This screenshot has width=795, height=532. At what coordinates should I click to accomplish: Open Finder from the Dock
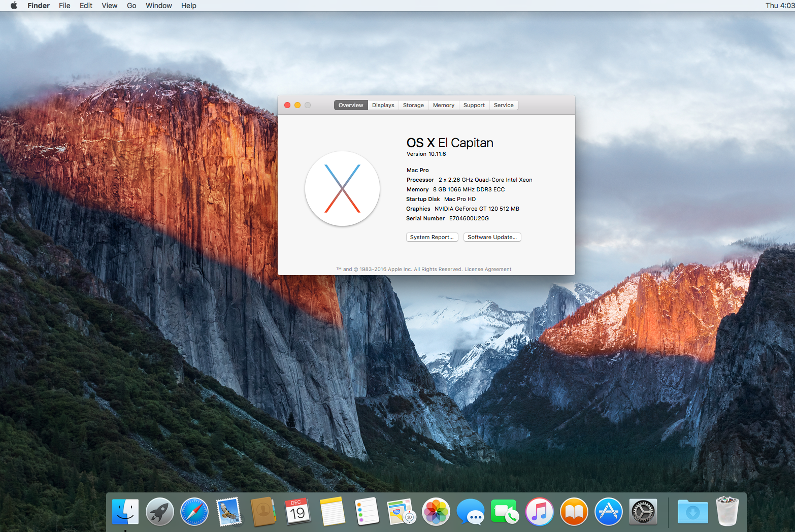pyautogui.click(x=125, y=511)
